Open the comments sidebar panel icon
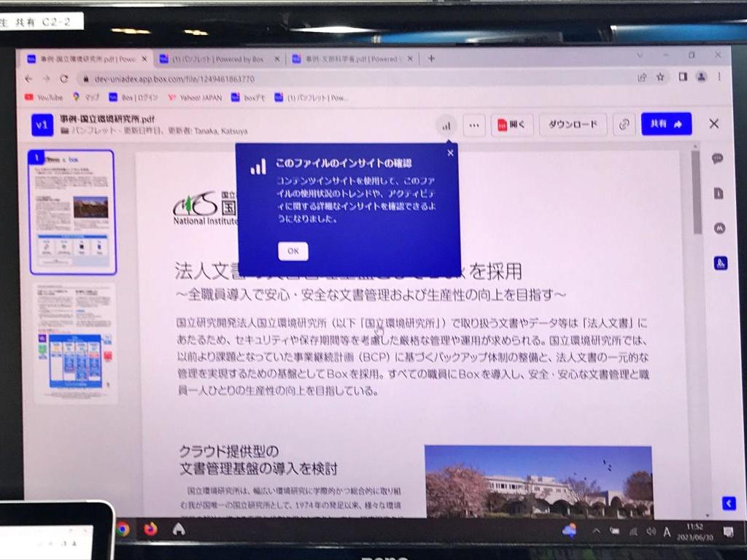Viewport: 747px width, 560px height. click(718, 158)
